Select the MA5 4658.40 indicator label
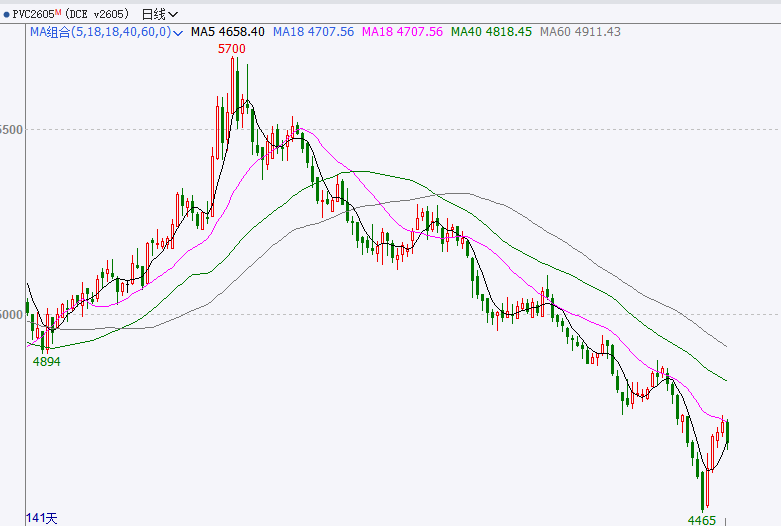The height and width of the screenshot is (526, 781). [227, 32]
